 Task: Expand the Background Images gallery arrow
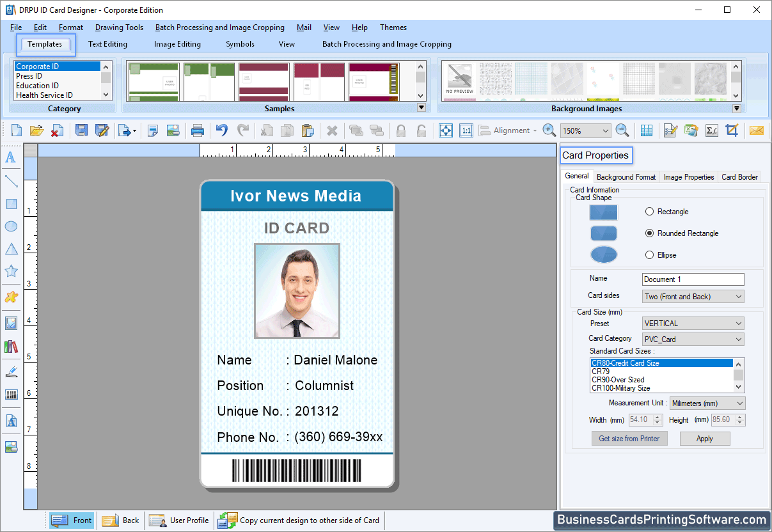click(x=736, y=109)
